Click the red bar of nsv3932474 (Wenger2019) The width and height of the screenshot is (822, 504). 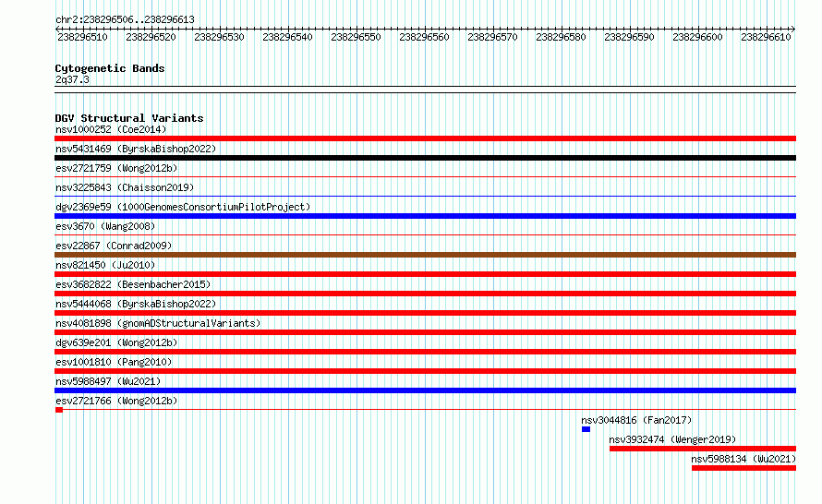click(703, 449)
